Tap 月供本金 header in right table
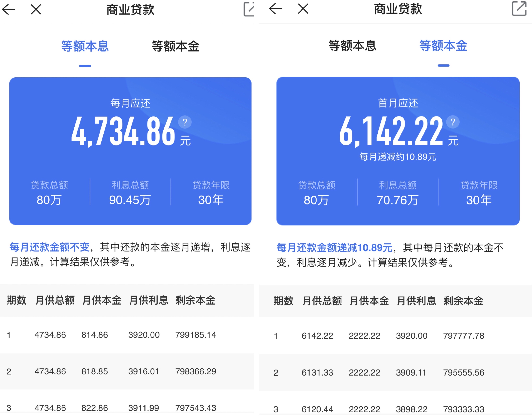This screenshot has height=416, width=532. pos(369,301)
